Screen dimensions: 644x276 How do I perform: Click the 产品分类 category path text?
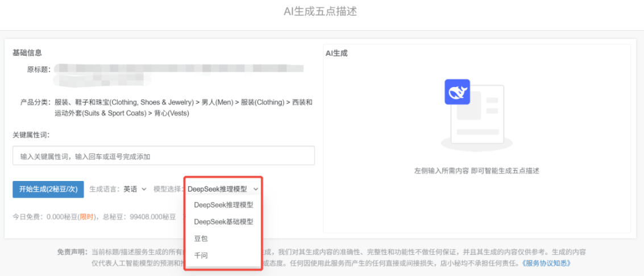(x=183, y=108)
